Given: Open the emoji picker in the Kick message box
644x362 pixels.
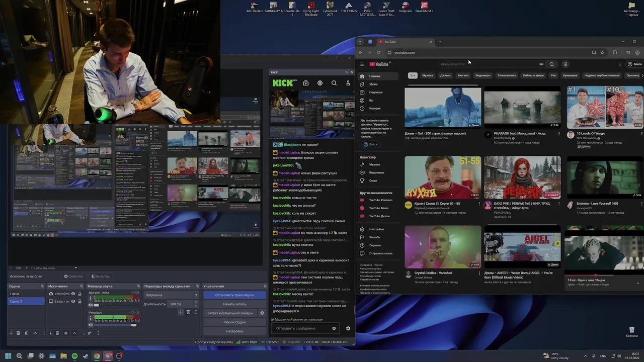Looking at the screenshot, I should tap(334, 328).
